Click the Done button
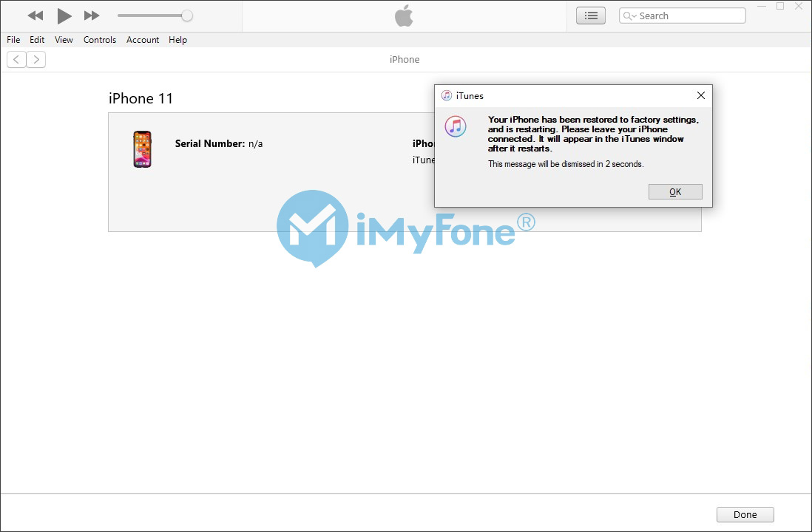Image resolution: width=812 pixels, height=532 pixels. 745,514
